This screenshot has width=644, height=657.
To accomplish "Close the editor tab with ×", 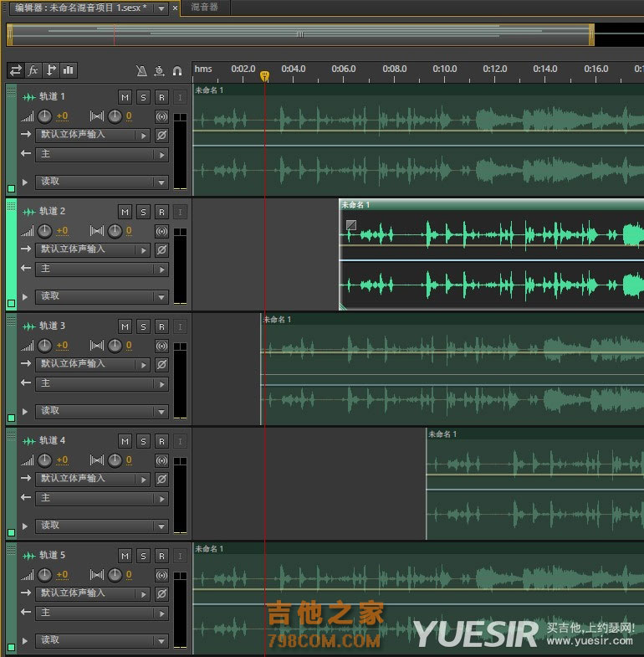I will pyautogui.click(x=175, y=8).
